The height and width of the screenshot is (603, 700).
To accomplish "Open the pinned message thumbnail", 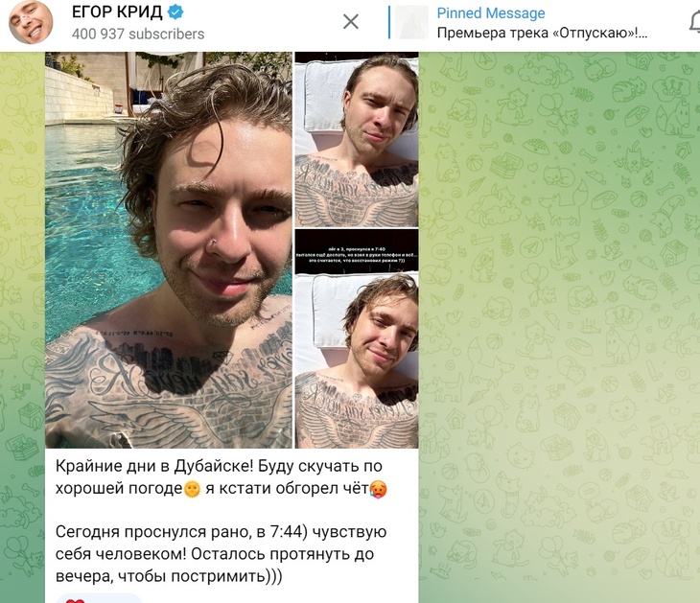I will pos(411,22).
